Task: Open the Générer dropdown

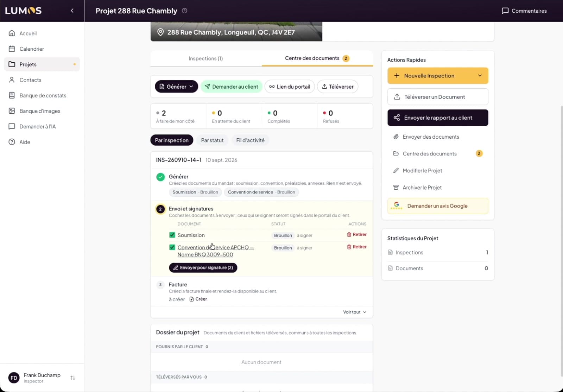Action: [x=176, y=87]
